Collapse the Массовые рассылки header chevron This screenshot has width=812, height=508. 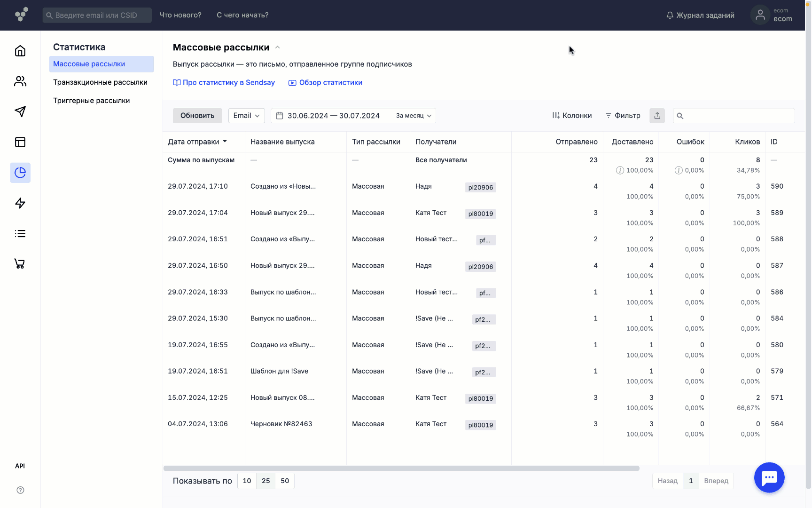tap(278, 48)
